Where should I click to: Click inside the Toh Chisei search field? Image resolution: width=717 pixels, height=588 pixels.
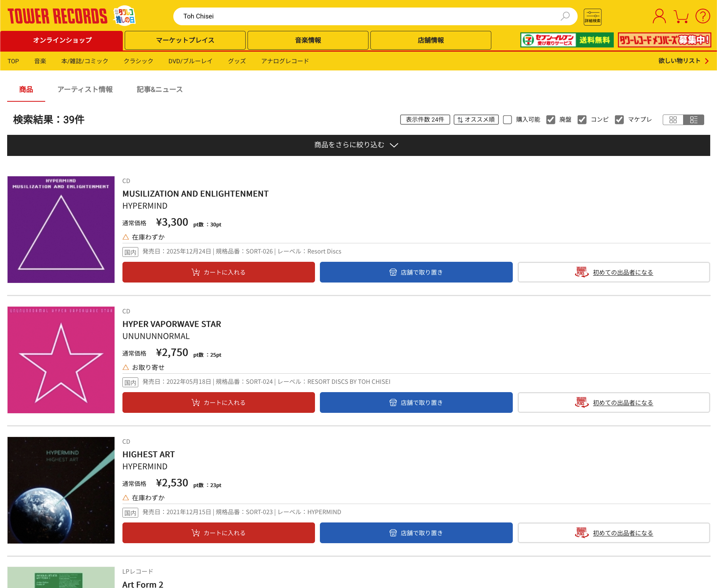pyautogui.click(x=339, y=16)
